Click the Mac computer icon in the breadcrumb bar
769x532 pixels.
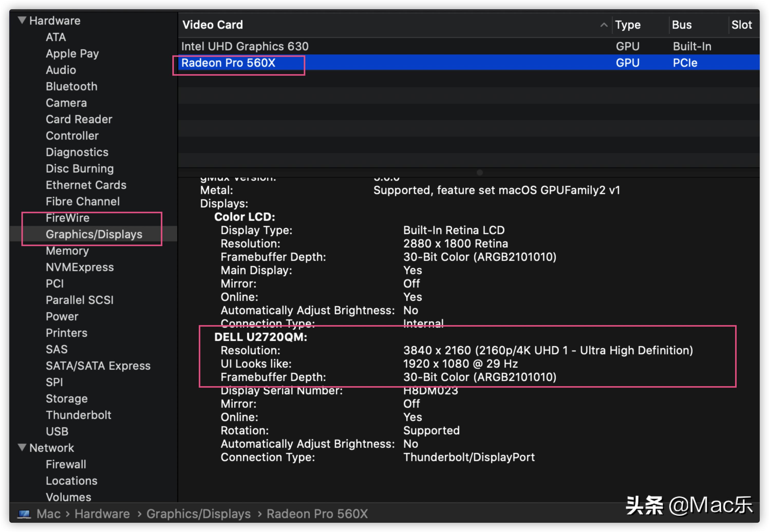click(25, 514)
